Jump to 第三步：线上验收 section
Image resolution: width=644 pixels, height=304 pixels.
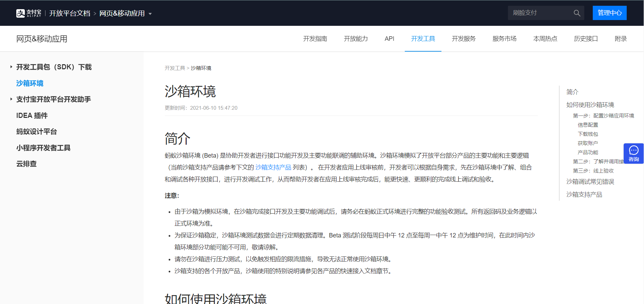593,171
